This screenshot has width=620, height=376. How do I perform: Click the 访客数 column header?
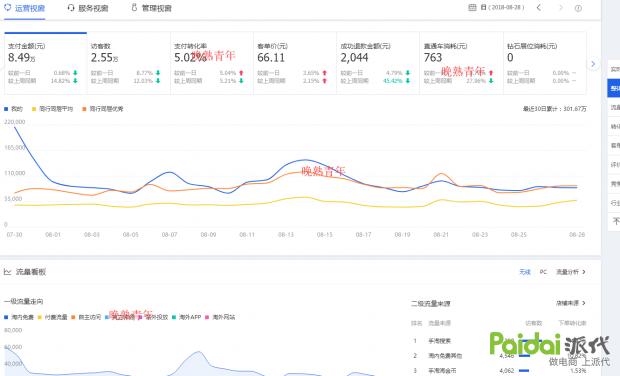coord(533,323)
